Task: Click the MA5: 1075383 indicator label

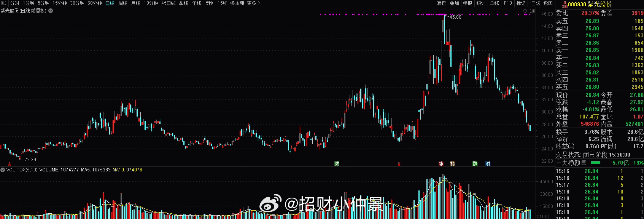Action: coord(95,170)
